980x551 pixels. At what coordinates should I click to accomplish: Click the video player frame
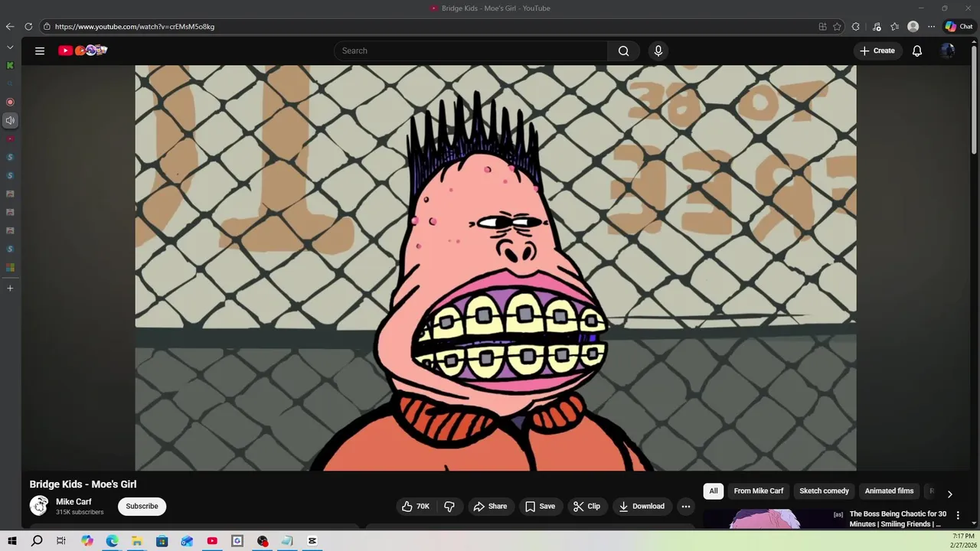tap(495, 268)
